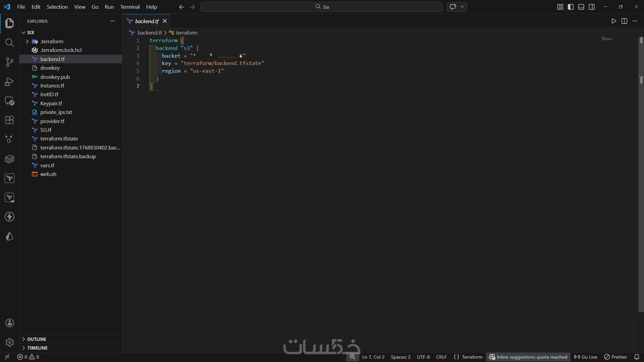
Task: Open Remote Explorer from activity bar
Action: 9,101
